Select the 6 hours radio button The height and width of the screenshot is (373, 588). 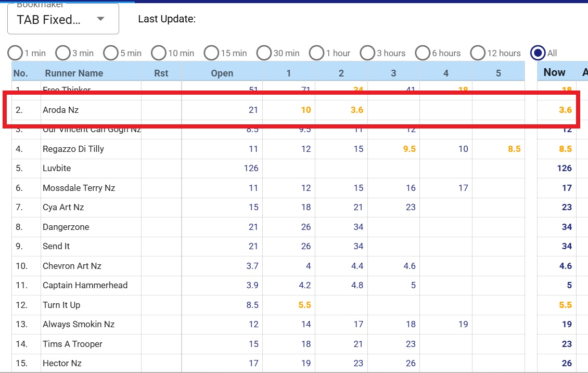coord(423,53)
